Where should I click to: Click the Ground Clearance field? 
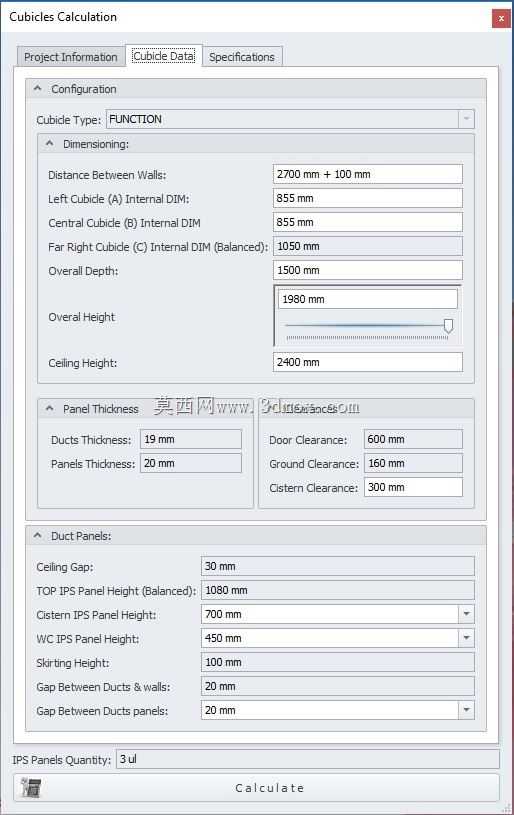(413, 463)
